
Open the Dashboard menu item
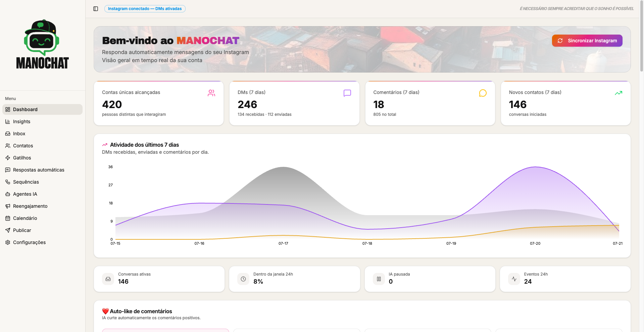click(x=42, y=109)
